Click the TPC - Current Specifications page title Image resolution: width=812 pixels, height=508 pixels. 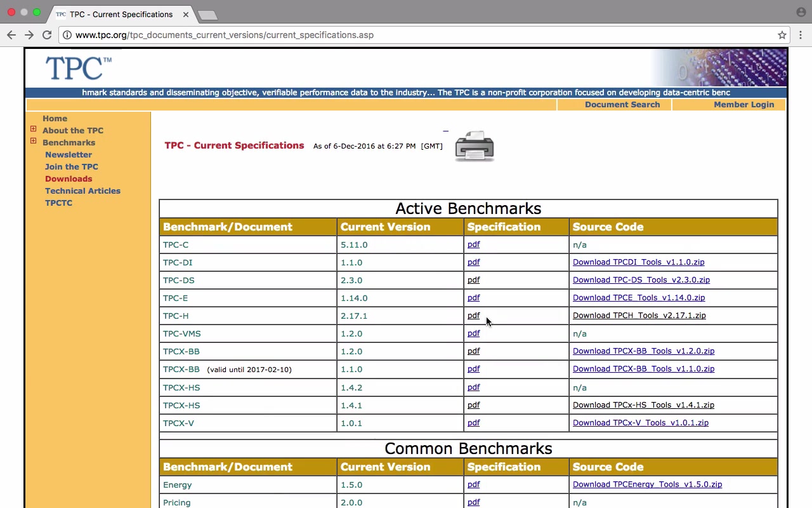234,145
